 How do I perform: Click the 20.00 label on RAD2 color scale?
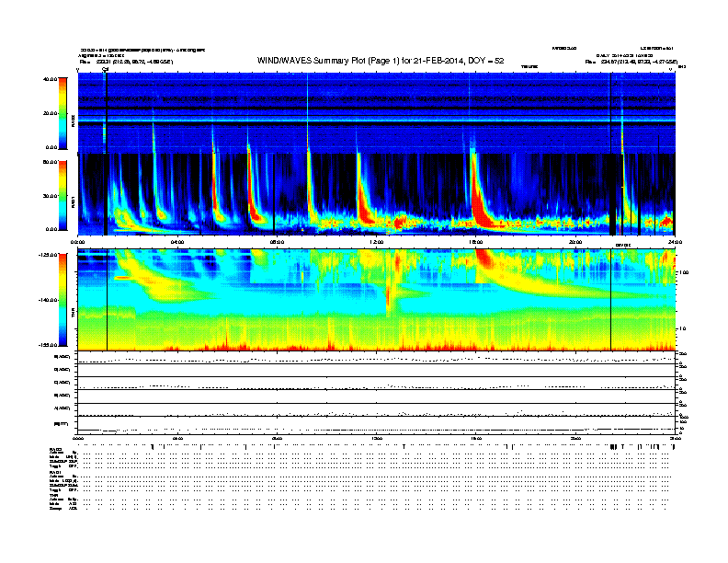(x=51, y=113)
